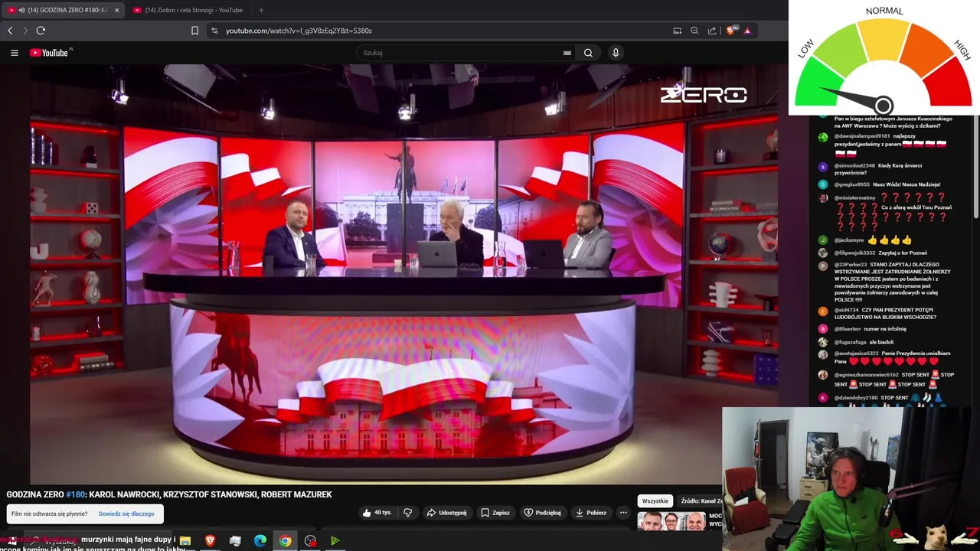
Task: Click the browser back arrow
Action: pyautogui.click(x=10, y=31)
